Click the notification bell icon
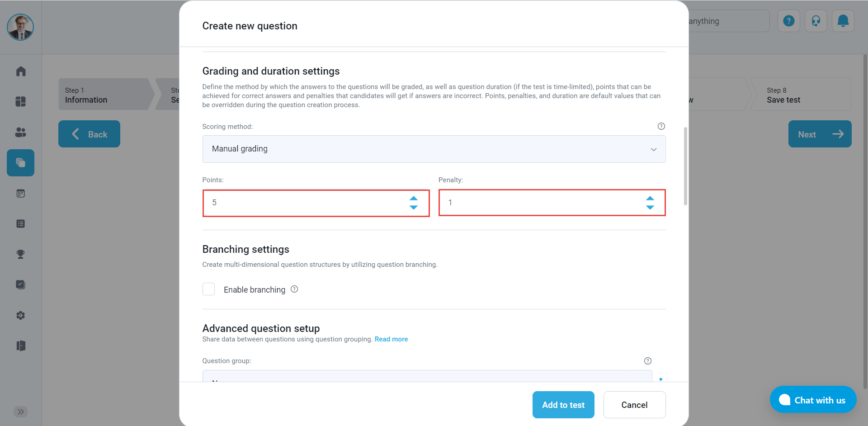Viewport: 868px width, 426px height. (x=843, y=21)
